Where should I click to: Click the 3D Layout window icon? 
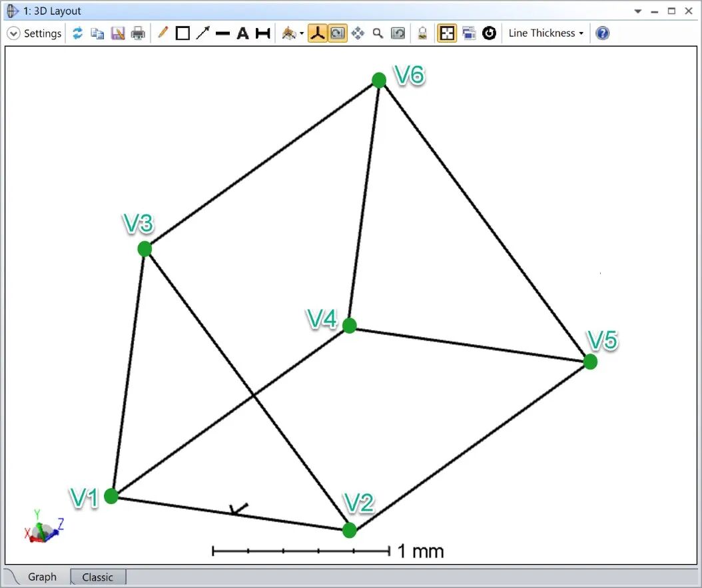click(13, 11)
